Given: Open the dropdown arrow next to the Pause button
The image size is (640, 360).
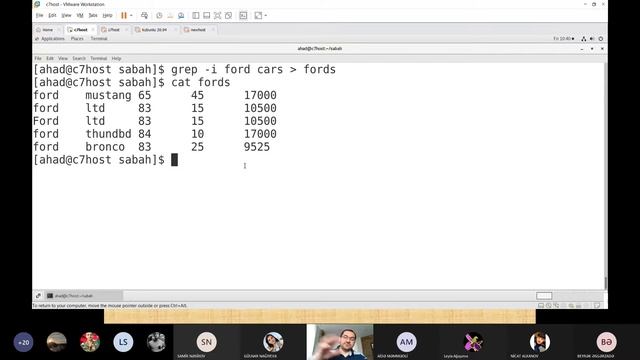Looking at the screenshot, I should pyautogui.click(x=131, y=16).
